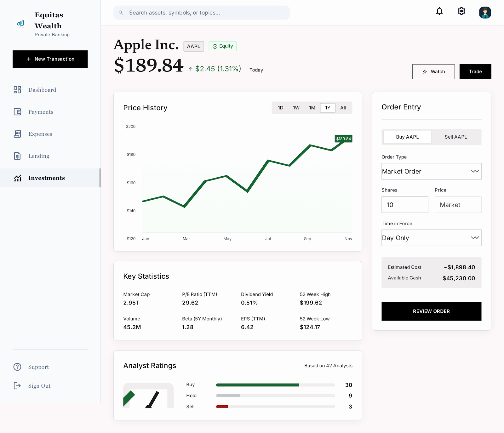Screen dimensions: 504x433
Task: Click the Lending document icon
Action: tap(17, 156)
